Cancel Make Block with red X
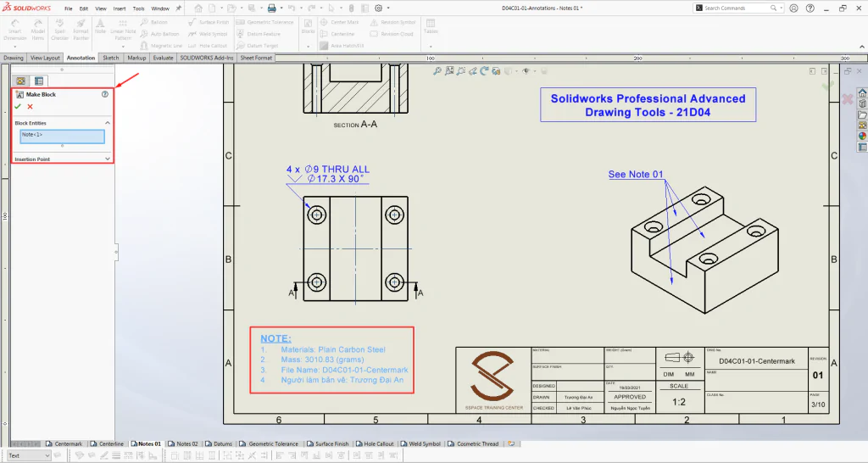This screenshot has width=868, height=463. pyautogui.click(x=30, y=106)
